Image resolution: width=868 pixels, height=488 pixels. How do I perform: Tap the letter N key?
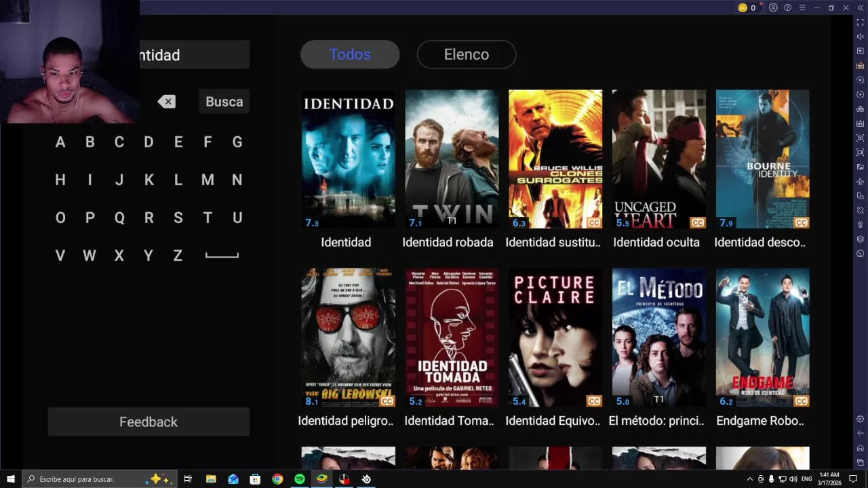tap(237, 180)
